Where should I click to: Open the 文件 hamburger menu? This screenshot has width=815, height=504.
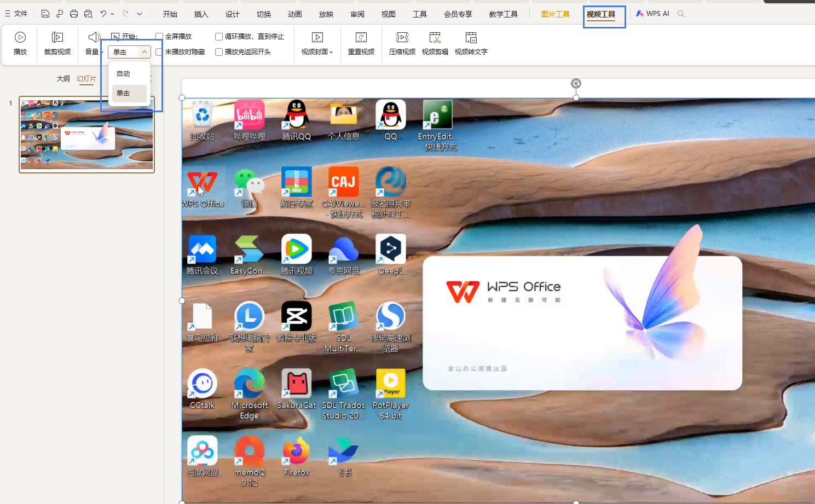(16, 14)
